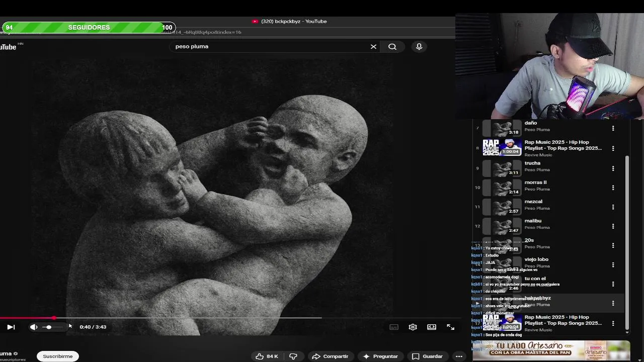Viewport: 644px width, 362px height.
Task: Dislike the video with thumbs-down
Action: (x=293, y=356)
